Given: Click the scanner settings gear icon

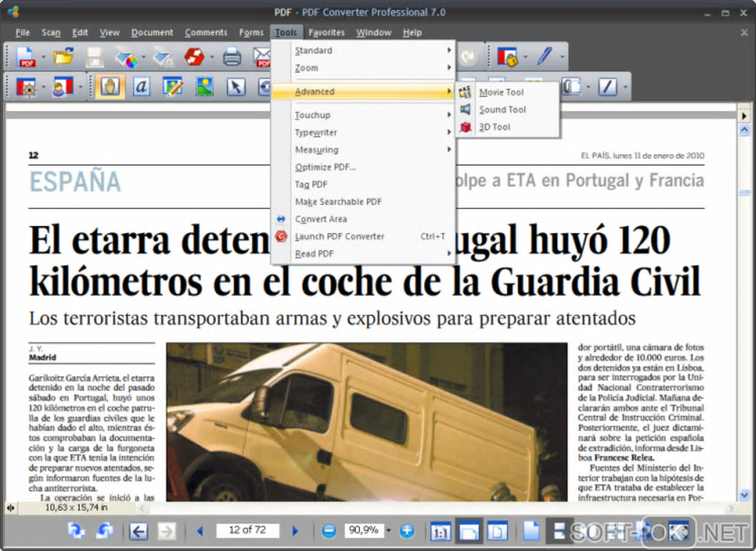Looking at the screenshot, I should (x=164, y=58).
